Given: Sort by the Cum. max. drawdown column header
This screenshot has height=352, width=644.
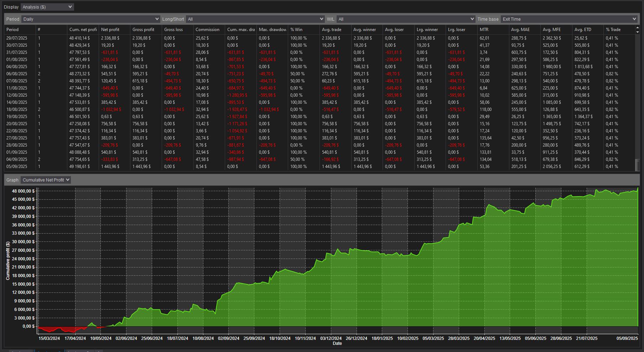Looking at the screenshot, I should point(240,30).
